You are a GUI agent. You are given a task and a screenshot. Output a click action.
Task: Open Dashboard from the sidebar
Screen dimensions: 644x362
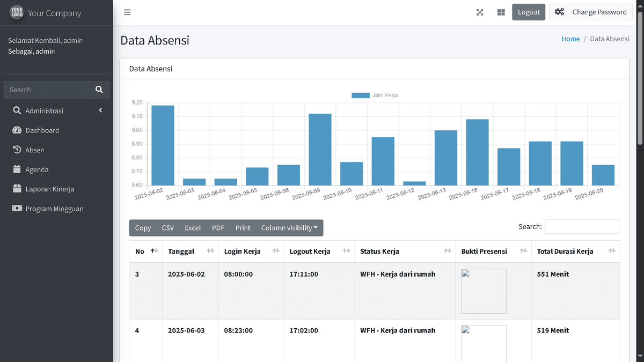pyautogui.click(x=42, y=130)
